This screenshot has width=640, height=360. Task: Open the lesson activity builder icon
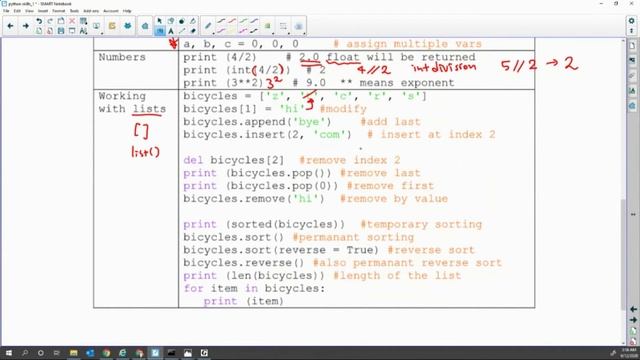click(x=145, y=26)
